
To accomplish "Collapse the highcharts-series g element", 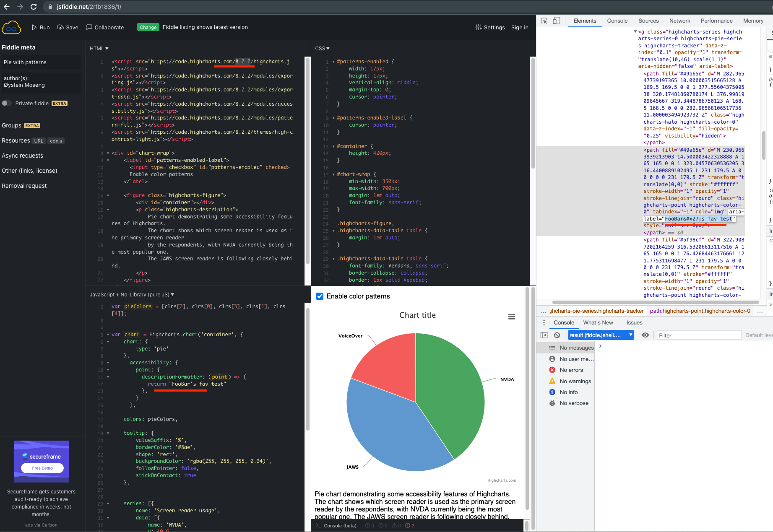I will point(635,31).
